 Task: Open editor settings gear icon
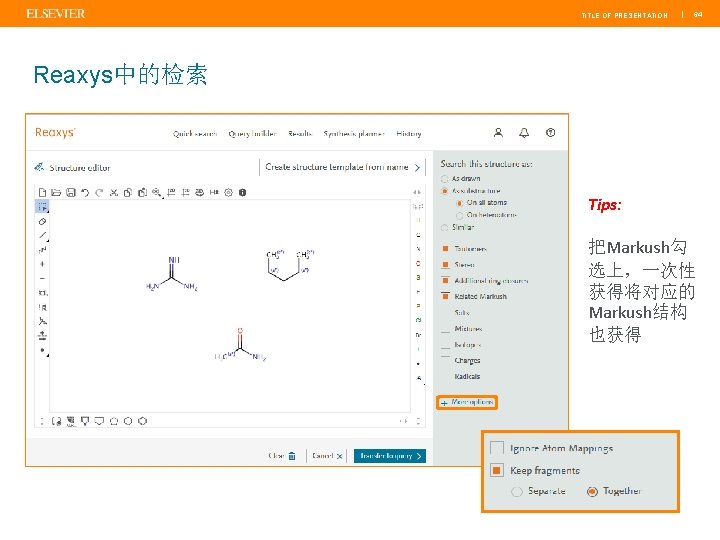228,192
